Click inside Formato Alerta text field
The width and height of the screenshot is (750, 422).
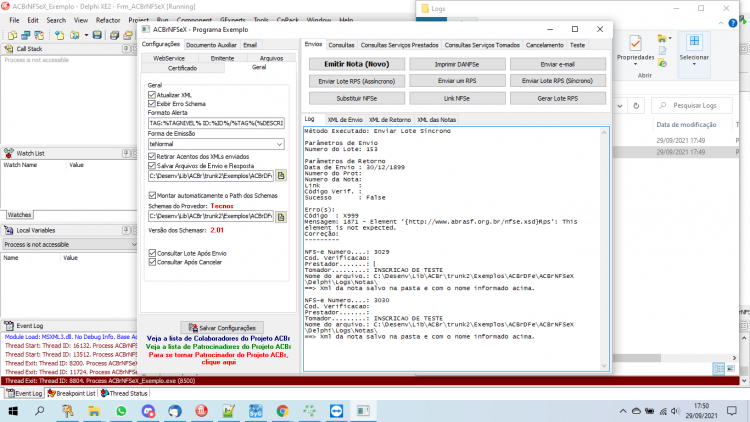(216, 123)
